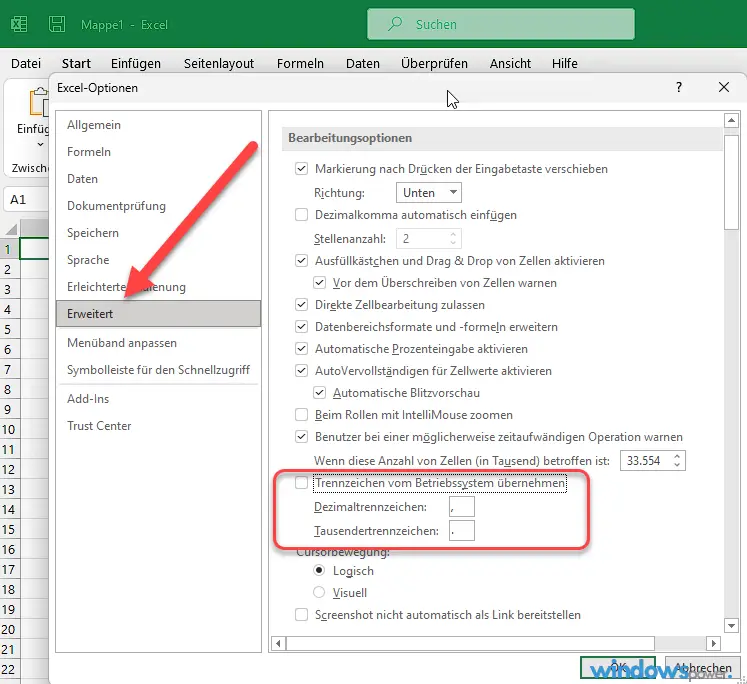Open the Überprüfen ribbon tab

[434, 63]
